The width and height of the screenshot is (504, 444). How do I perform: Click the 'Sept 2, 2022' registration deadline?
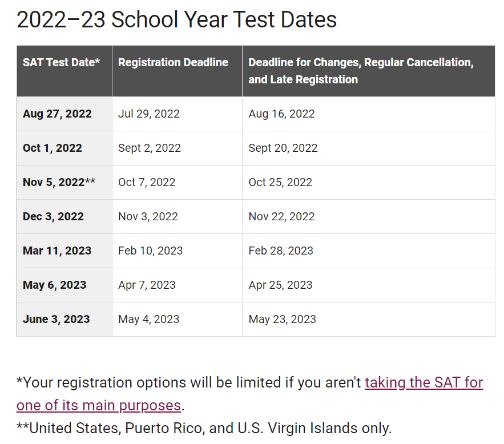(150, 148)
